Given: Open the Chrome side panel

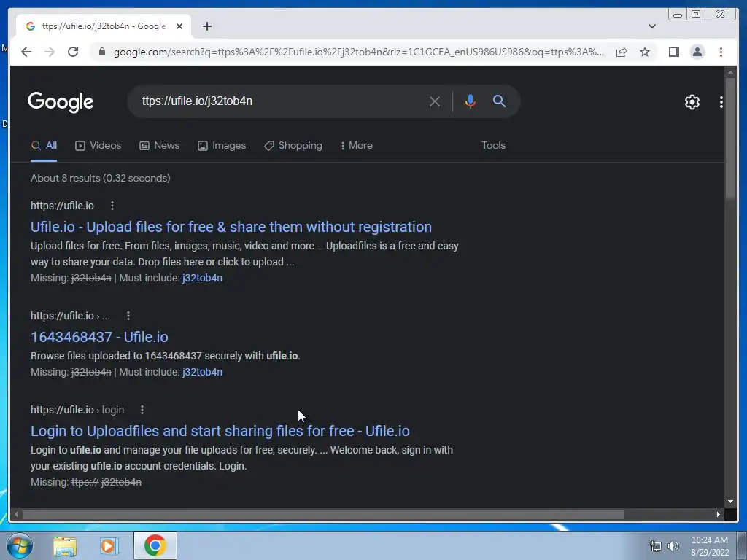Looking at the screenshot, I should click(x=673, y=52).
